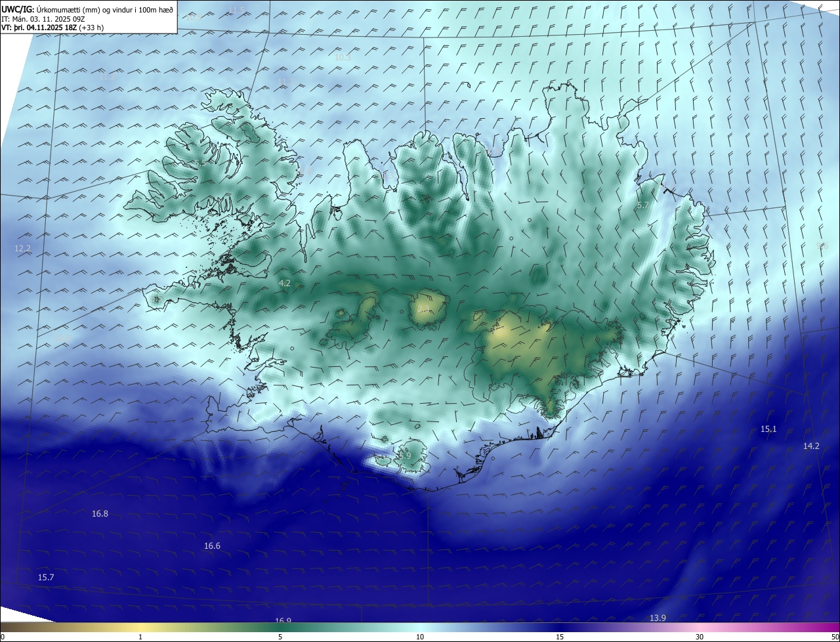Viewport: 840px width, 642px height.
Task: Click the 4.2 value label on the map
Action: click(x=285, y=284)
